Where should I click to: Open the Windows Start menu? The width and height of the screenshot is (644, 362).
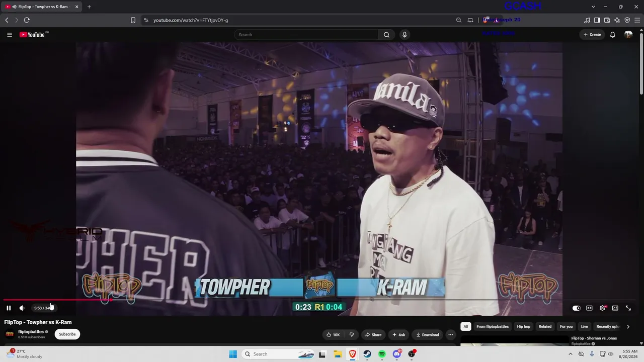pyautogui.click(x=233, y=354)
